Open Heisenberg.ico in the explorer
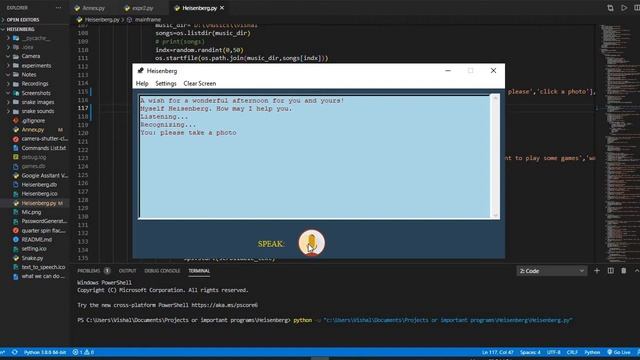The height and width of the screenshot is (360, 640). tap(39, 194)
